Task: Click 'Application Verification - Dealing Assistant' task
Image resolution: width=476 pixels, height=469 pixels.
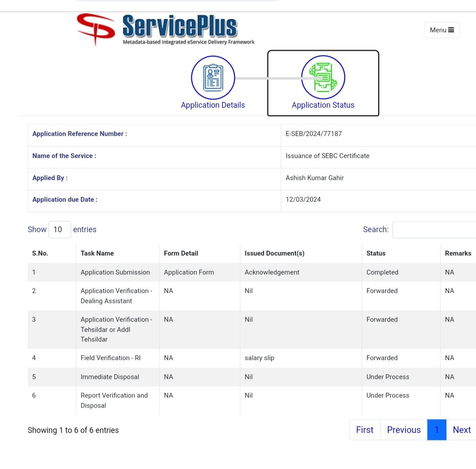Action: pyautogui.click(x=116, y=296)
